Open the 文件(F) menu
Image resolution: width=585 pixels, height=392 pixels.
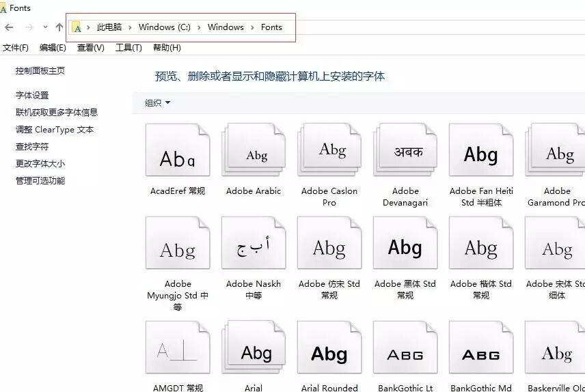(16, 48)
